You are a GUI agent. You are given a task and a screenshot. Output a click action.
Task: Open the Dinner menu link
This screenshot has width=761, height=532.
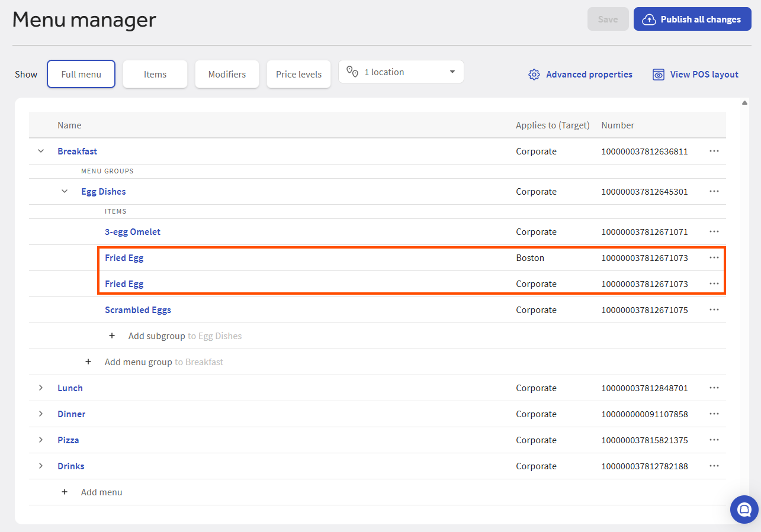[x=72, y=414]
